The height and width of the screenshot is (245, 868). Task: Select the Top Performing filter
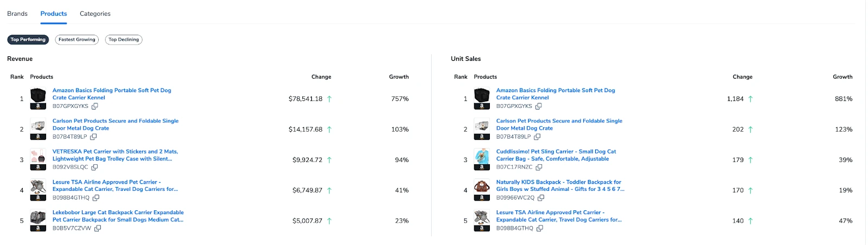28,40
